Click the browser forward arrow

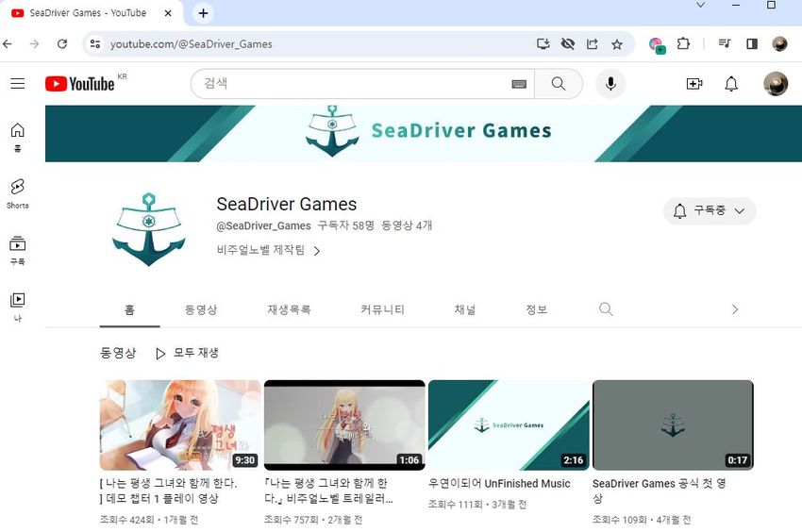[34, 44]
